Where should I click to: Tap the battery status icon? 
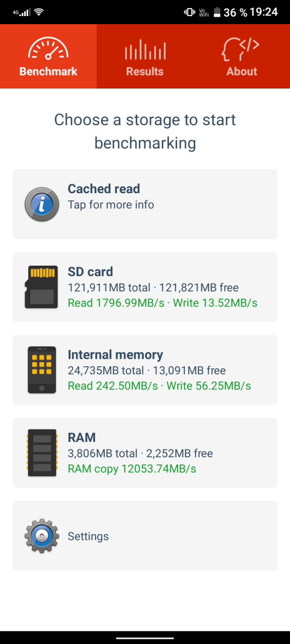coord(217,12)
